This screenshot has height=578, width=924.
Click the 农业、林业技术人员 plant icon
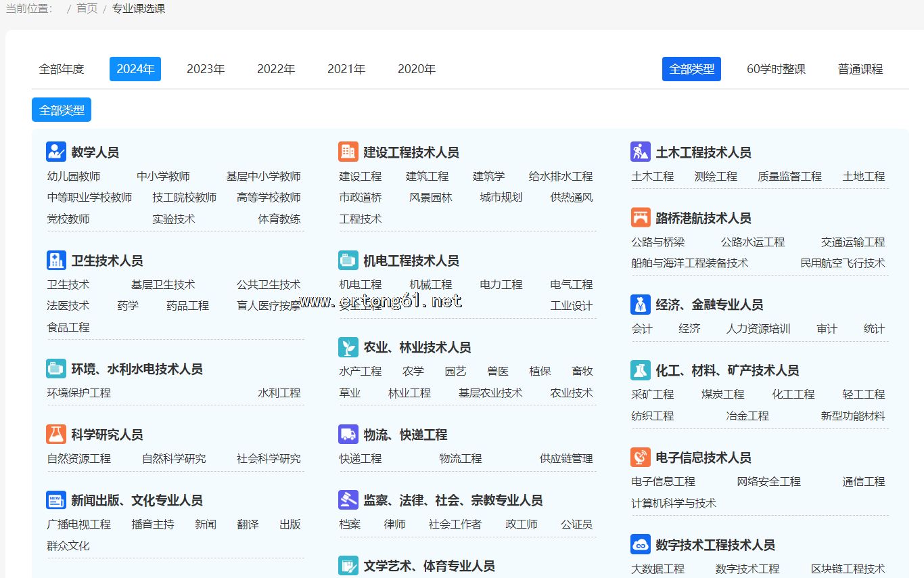[348, 347]
